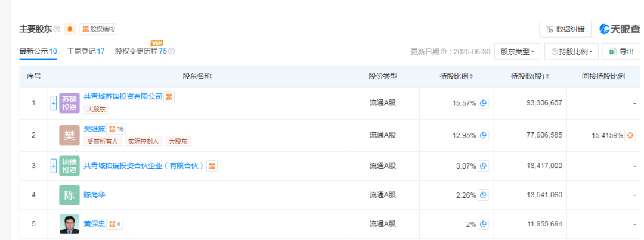Click target icon next to 15.4159%
The width and height of the screenshot is (644, 240).
coord(630,135)
